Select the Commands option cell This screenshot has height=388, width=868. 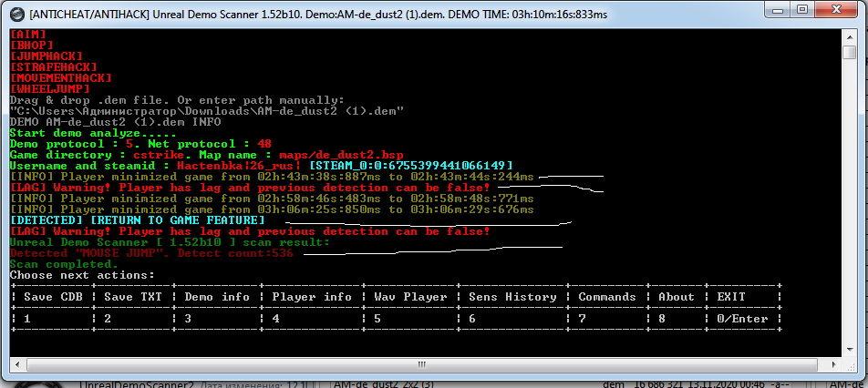click(606, 297)
